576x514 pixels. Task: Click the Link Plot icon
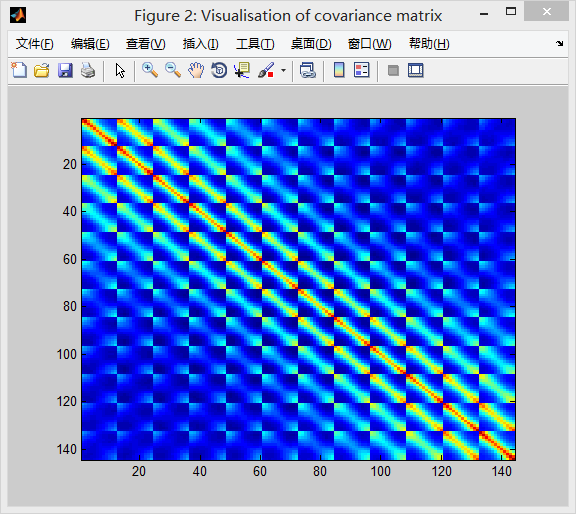(x=307, y=70)
